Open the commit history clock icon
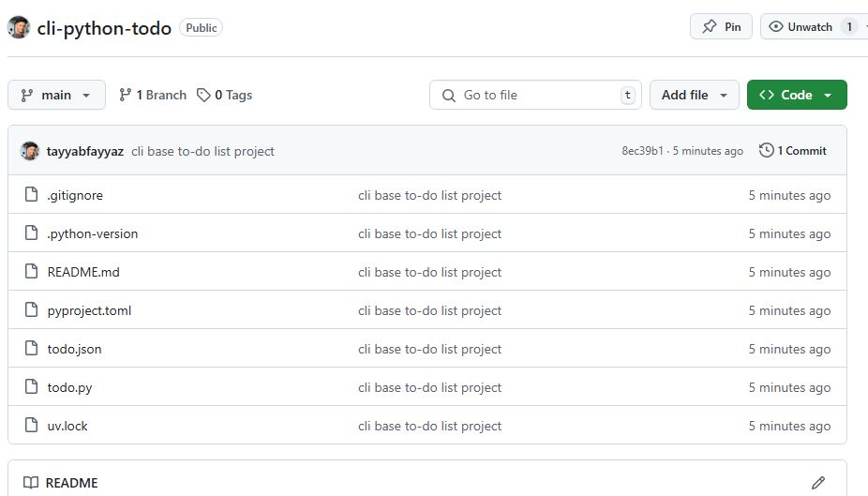This screenshot has height=496, width=868. (766, 150)
